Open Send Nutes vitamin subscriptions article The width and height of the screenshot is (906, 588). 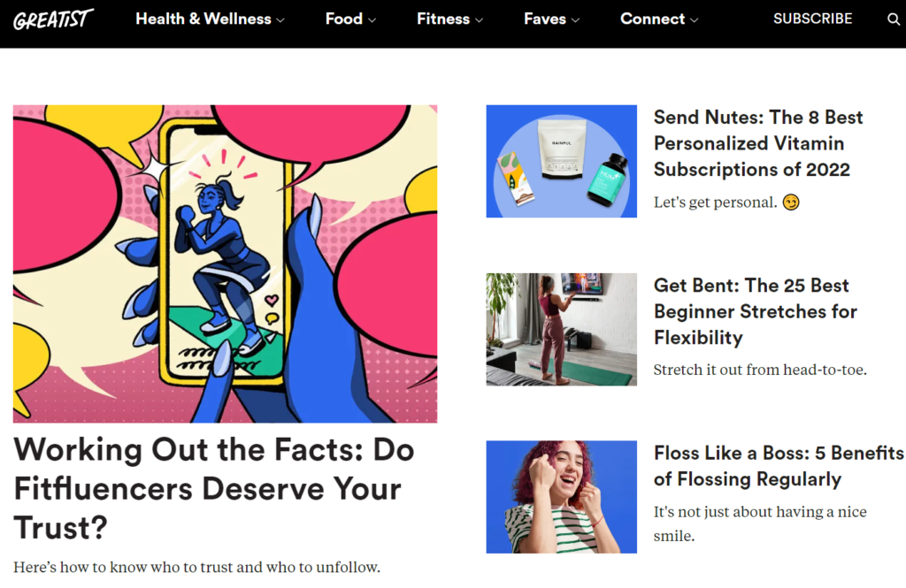pos(758,143)
